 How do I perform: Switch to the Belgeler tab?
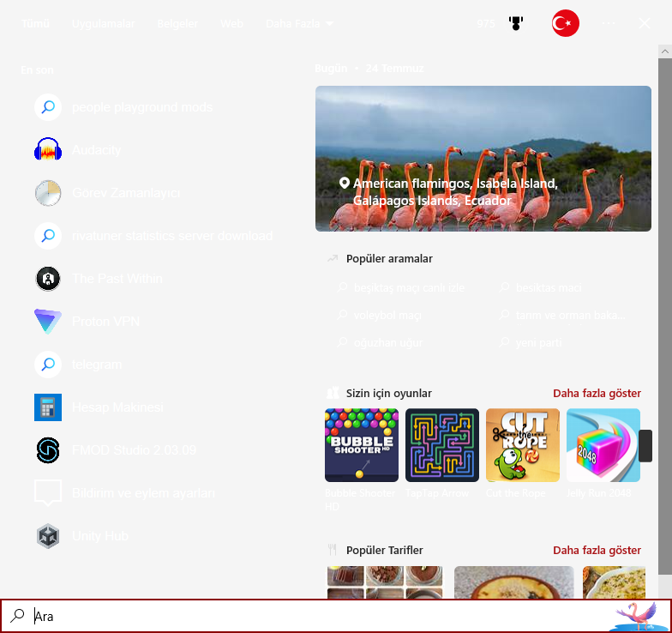(x=177, y=23)
